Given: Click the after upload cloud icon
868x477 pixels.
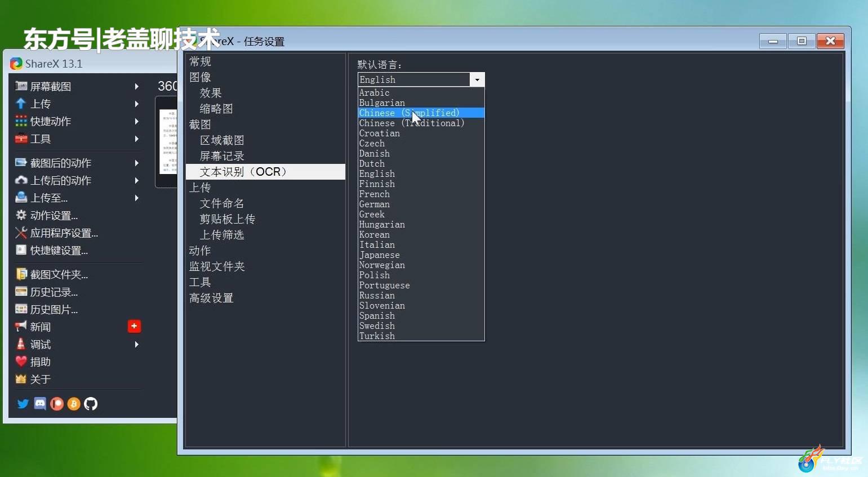Looking at the screenshot, I should 21,180.
